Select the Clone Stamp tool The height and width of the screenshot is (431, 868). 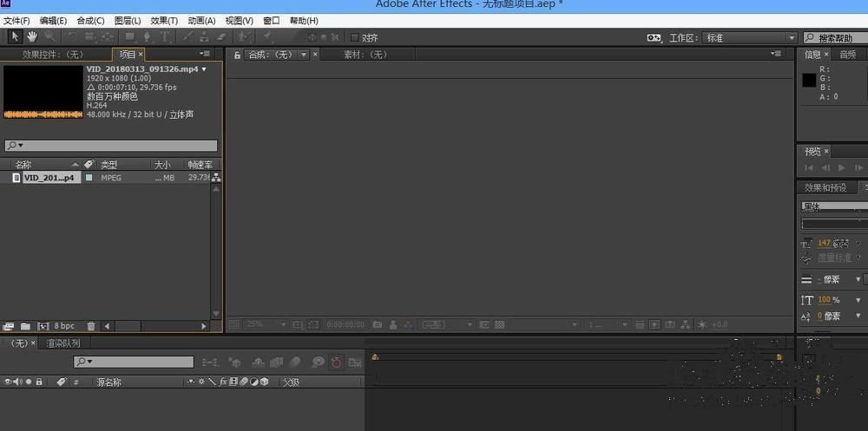[x=204, y=36]
